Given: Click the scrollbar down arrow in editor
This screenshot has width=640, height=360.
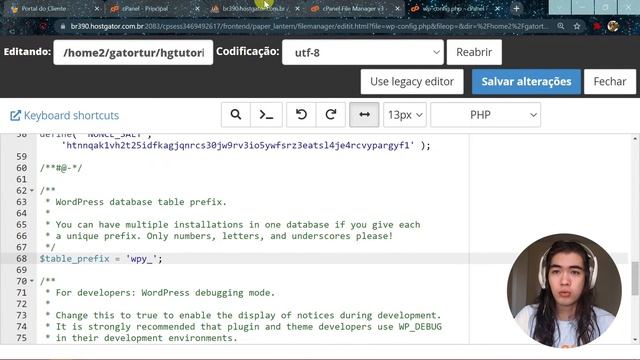Looking at the screenshot, I should click(x=635, y=340).
